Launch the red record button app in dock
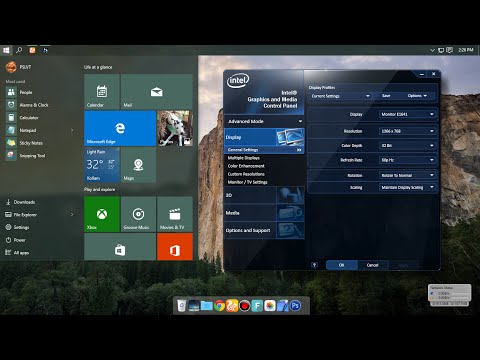The image size is (480, 360). [x=245, y=306]
